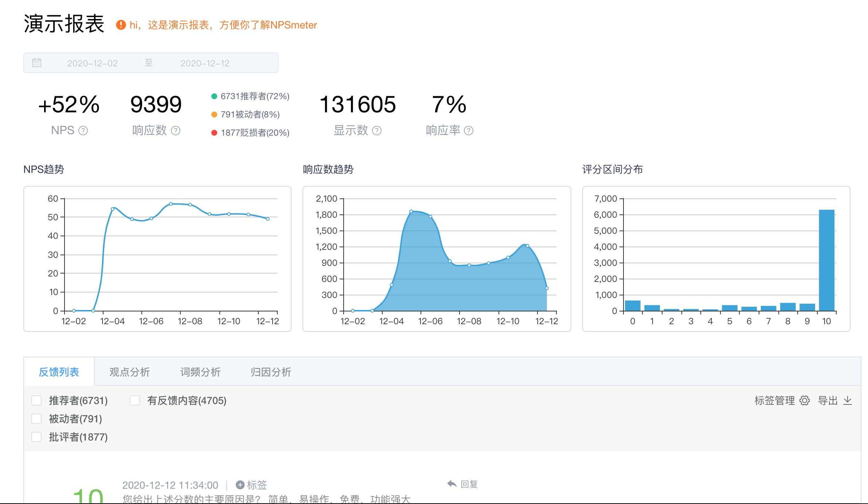Click the score 8 bar in distribution chart
Viewport: 868px width, 504px height.
pos(788,307)
